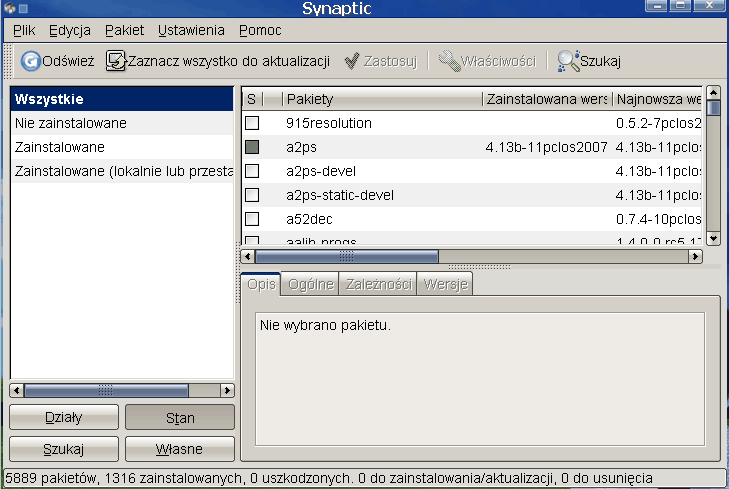Select the Zainstalowane filter
The height and width of the screenshot is (489, 729).
click(x=122, y=147)
